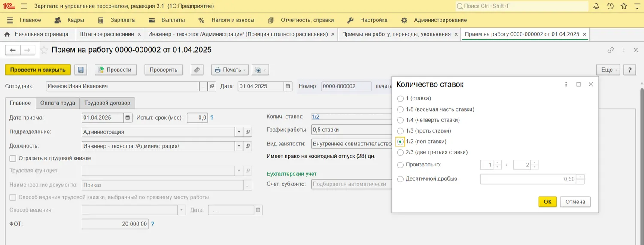
Task: Open Сотрудник card icon
Action: point(212,86)
